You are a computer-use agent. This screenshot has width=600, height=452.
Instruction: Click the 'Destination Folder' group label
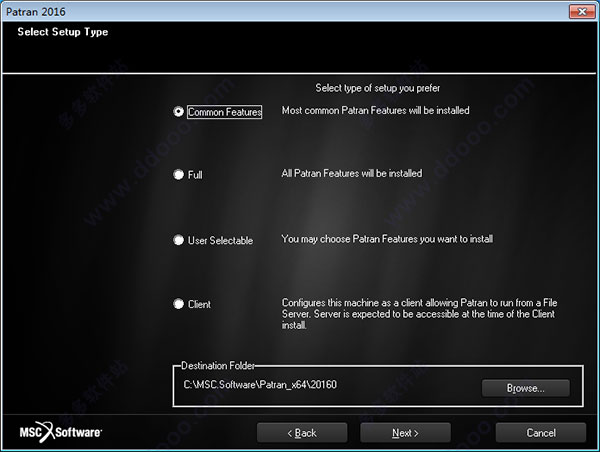pyautogui.click(x=218, y=366)
